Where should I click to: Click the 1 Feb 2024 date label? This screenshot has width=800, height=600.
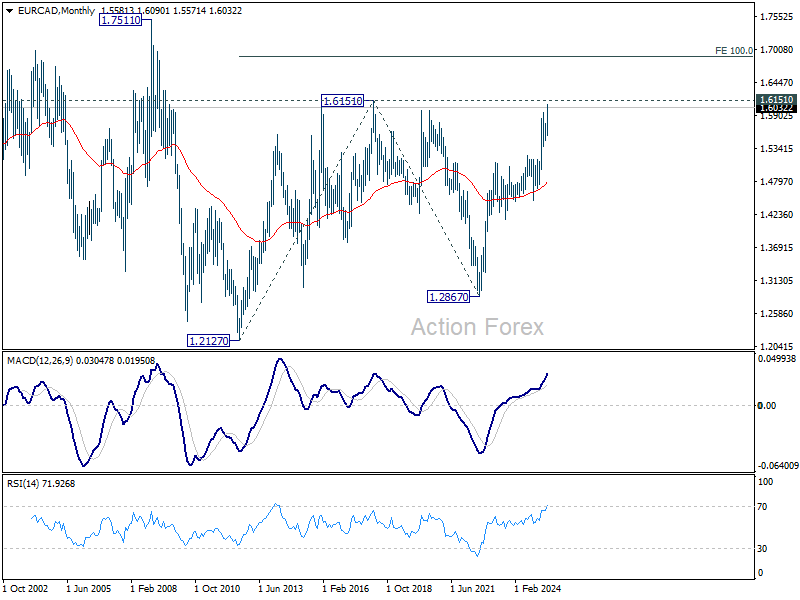point(537,588)
